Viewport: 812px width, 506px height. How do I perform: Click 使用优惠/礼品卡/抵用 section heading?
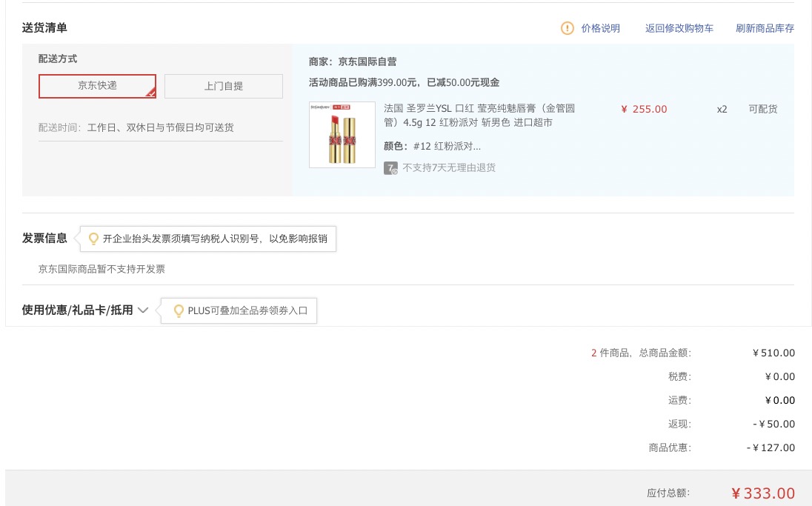tap(77, 310)
